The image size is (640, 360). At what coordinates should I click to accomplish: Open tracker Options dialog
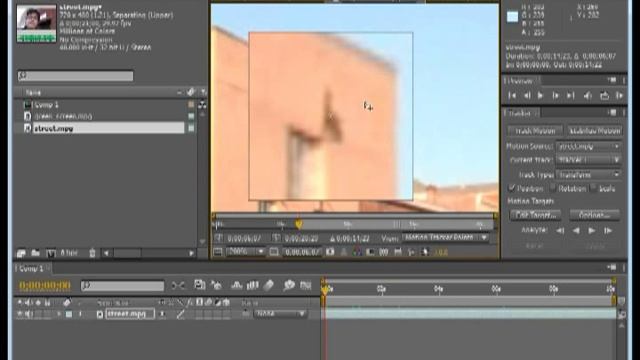(x=595, y=215)
